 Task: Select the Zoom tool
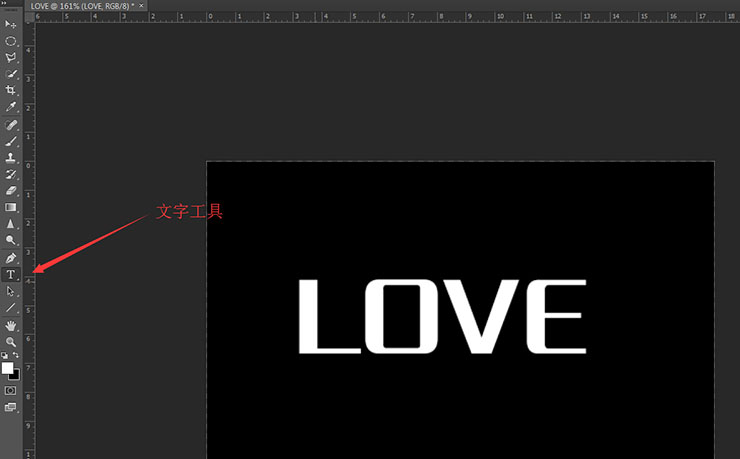pyautogui.click(x=11, y=341)
